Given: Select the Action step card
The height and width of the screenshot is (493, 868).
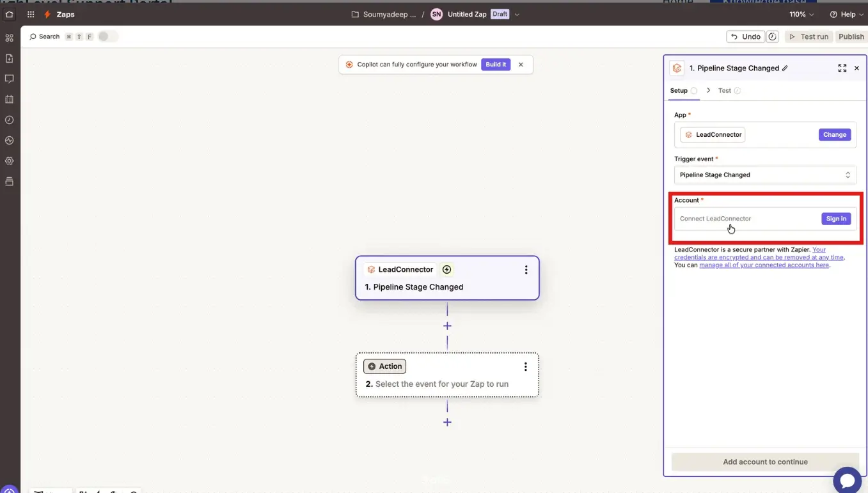Looking at the screenshot, I should click(x=447, y=375).
